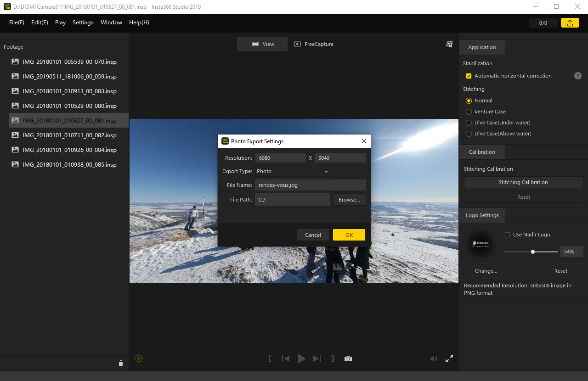Click the resolution height field 3040

point(340,158)
